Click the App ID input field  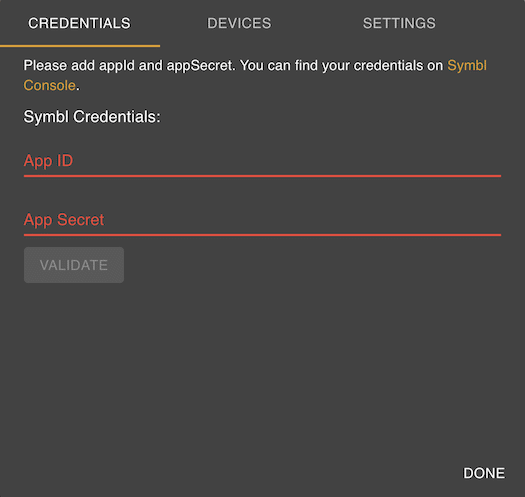click(262, 161)
